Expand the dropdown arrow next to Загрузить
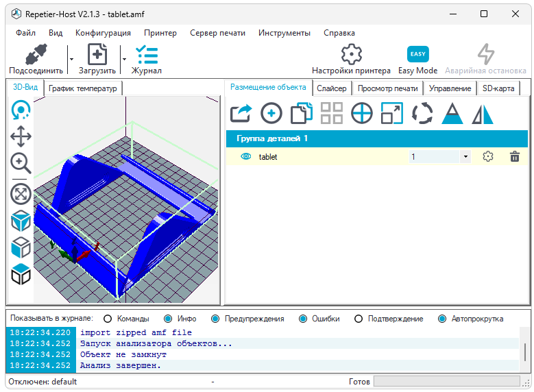 (124, 59)
